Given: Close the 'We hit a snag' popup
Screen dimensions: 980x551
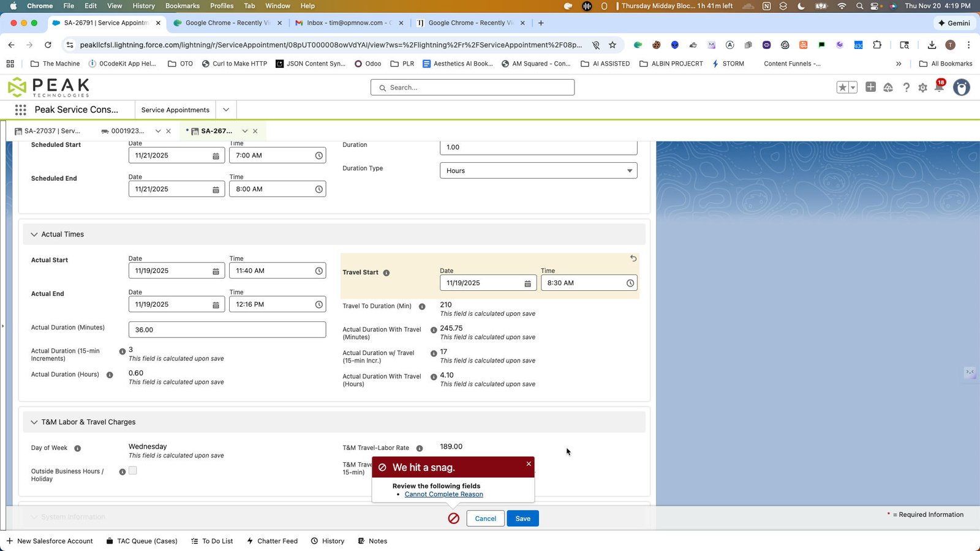Looking at the screenshot, I should pyautogui.click(x=529, y=463).
